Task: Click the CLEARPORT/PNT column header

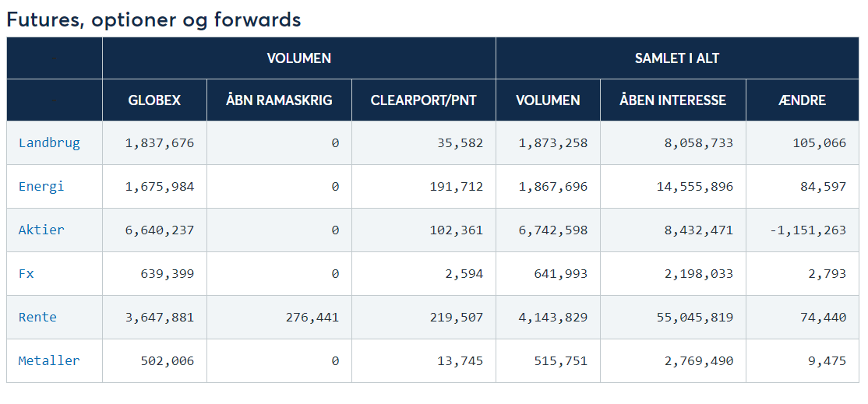Action: 424,100
